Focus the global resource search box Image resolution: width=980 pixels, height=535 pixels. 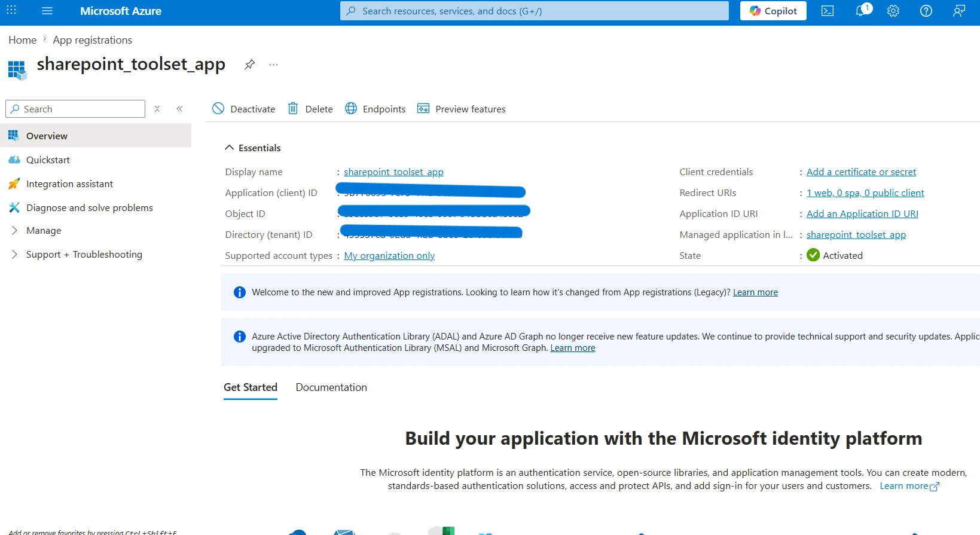(535, 11)
